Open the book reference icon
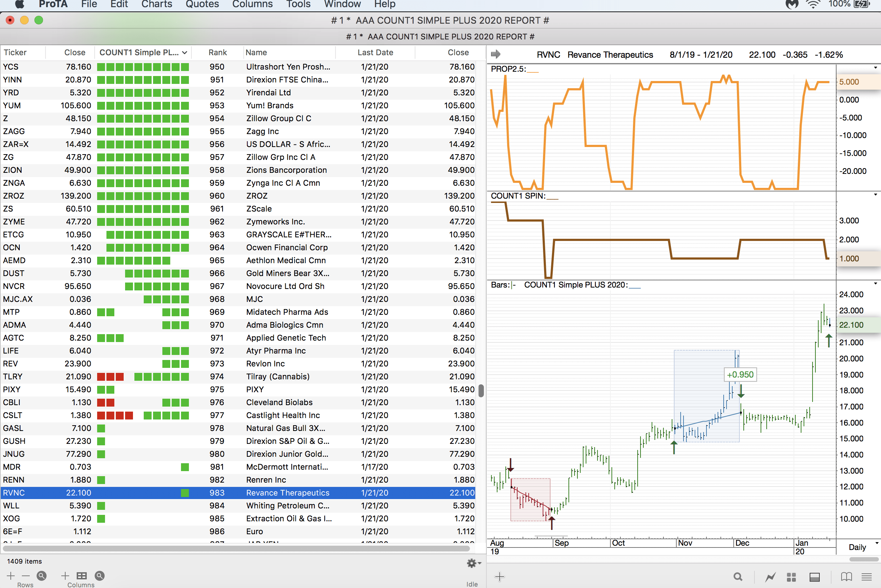881x588 pixels. 846,577
